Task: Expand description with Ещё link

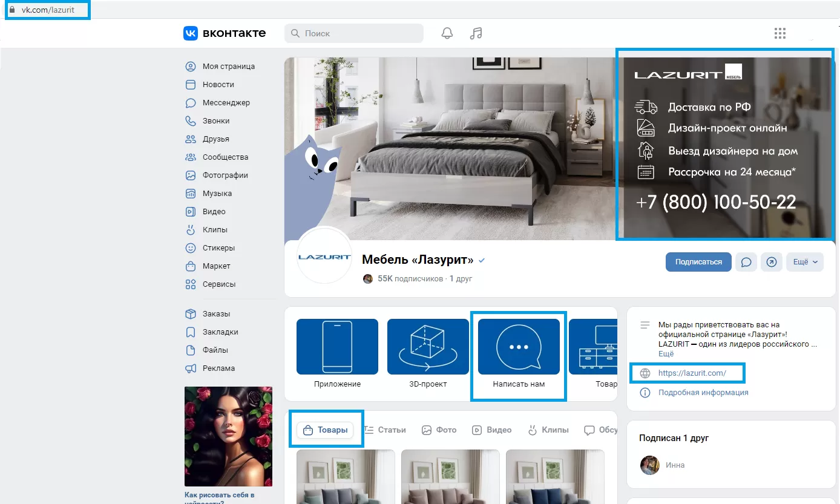Action: tap(666, 354)
